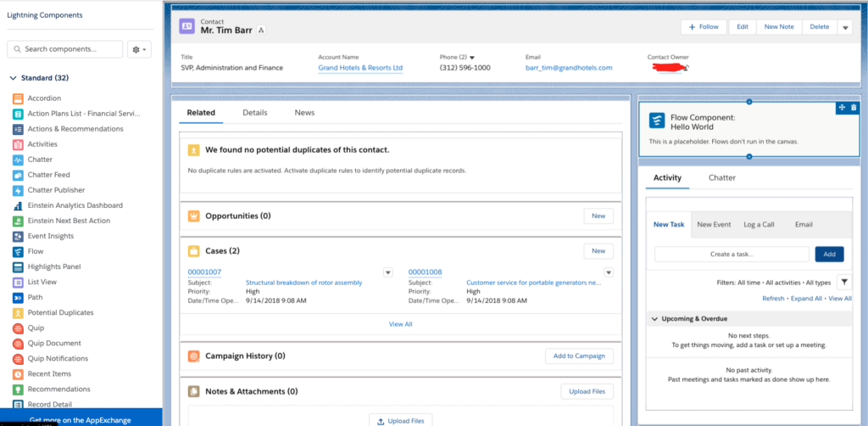Switch to the Chatter tab in right panel

[x=722, y=178]
